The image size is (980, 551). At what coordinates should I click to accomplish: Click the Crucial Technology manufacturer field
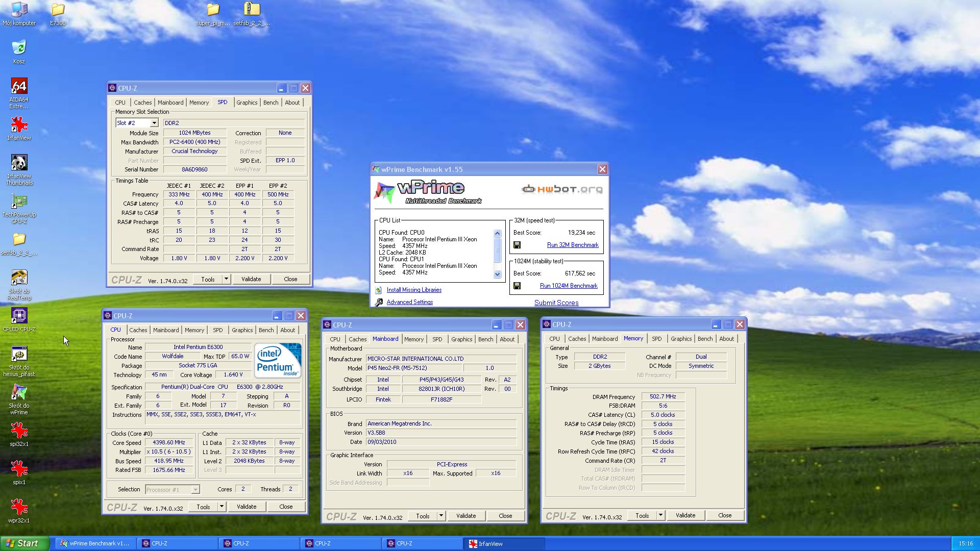pos(194,152)
